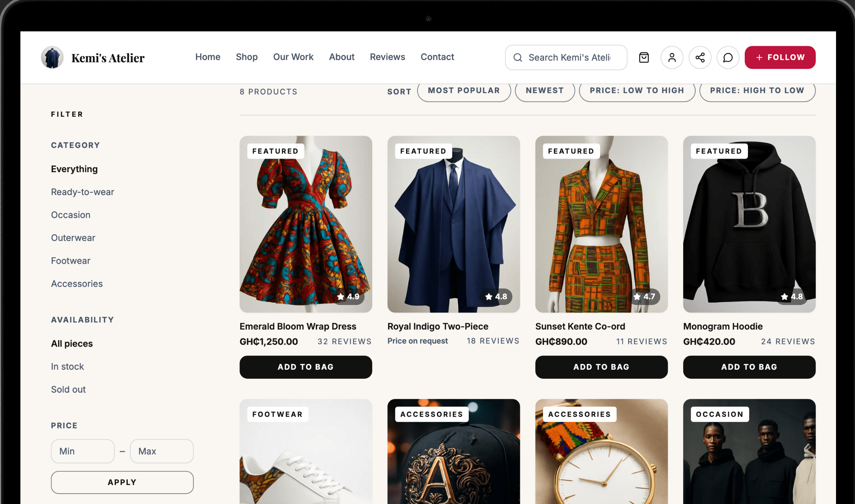
Task: Select the Everything category filter
Action: (x=74, y=169)
